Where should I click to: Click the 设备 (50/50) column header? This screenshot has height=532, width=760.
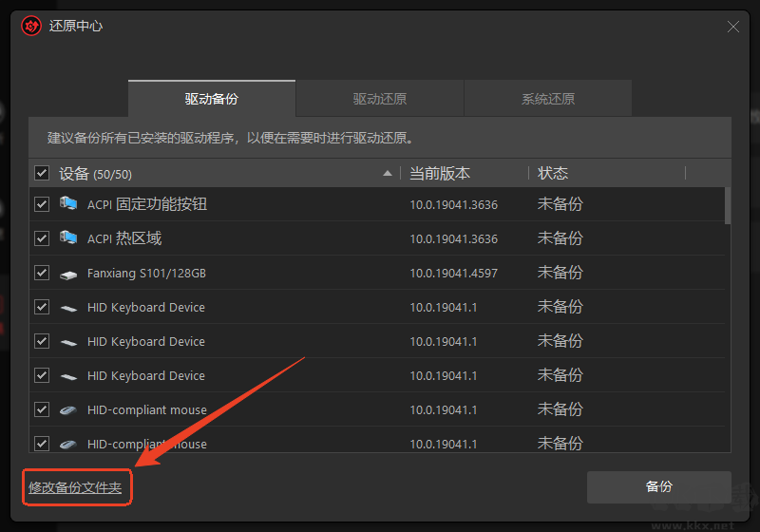(96, 174)
